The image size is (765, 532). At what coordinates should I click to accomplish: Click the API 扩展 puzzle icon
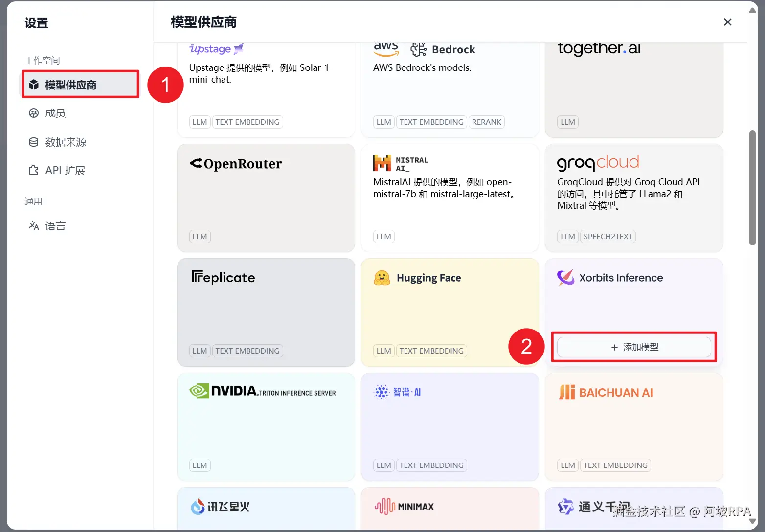(34, 170)
